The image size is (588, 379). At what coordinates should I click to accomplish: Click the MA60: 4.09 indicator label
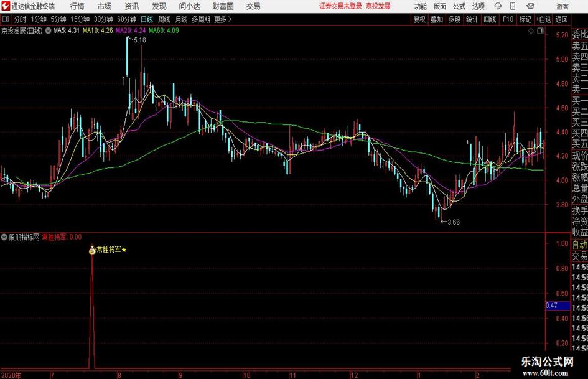(164, 30)
